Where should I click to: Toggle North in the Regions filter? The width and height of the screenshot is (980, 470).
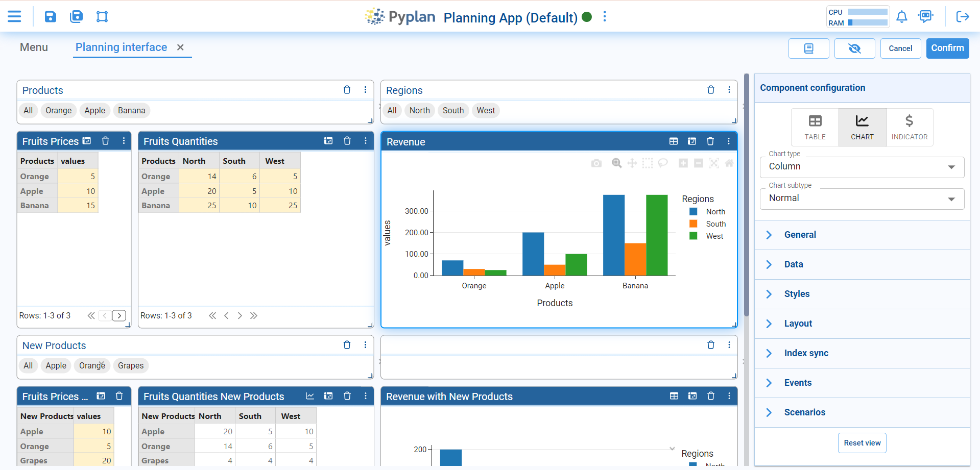click(x=419, y=110)
